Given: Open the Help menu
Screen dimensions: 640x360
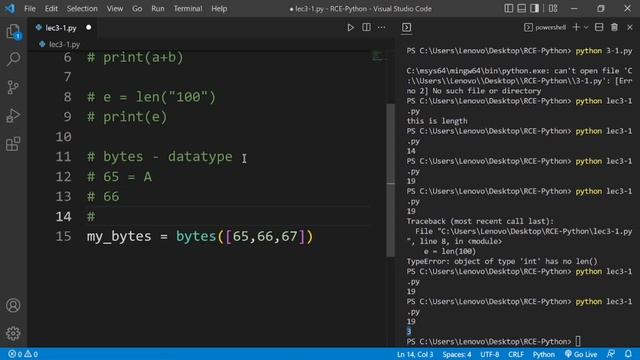Looking at the screenshot, I should (219, 9).
